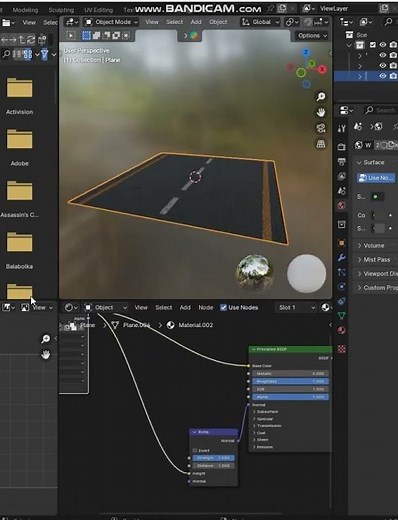398x520 pixels.
Task: Expand the Custom Properties panel
Action: point(377,287)
